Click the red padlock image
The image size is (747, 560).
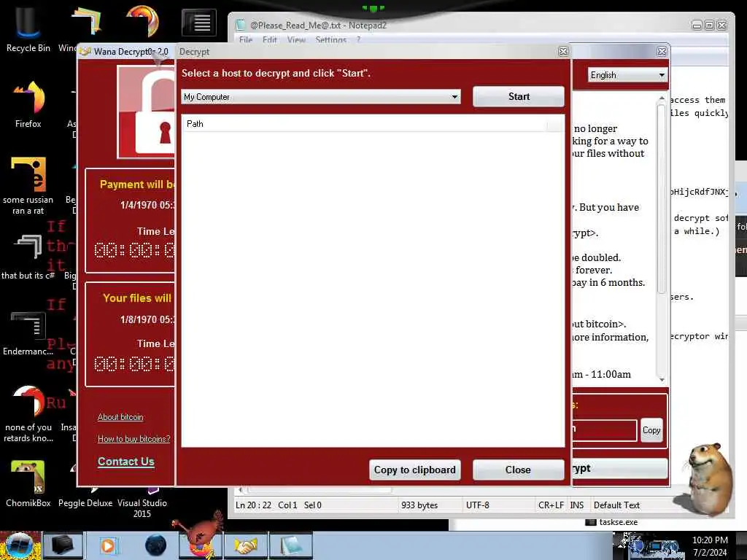[x=146, y=112]
